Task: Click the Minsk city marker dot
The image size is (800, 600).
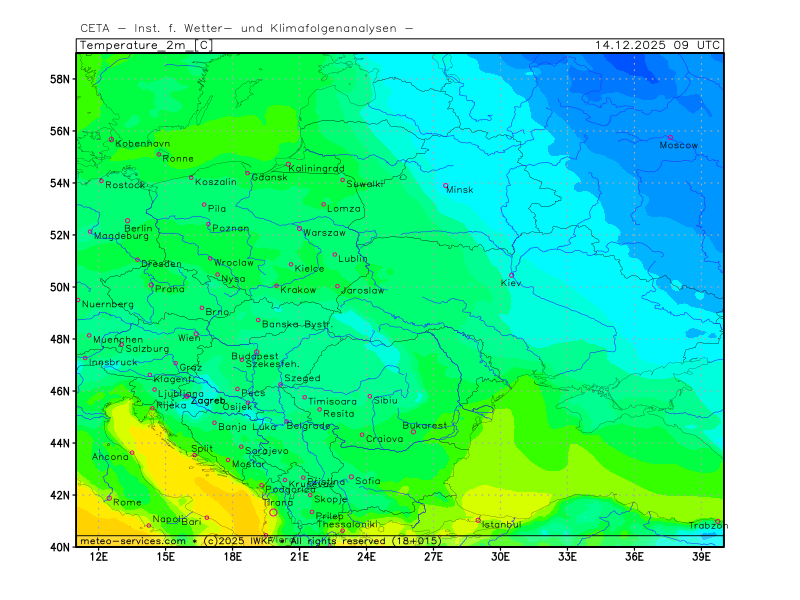Action: 446,186
